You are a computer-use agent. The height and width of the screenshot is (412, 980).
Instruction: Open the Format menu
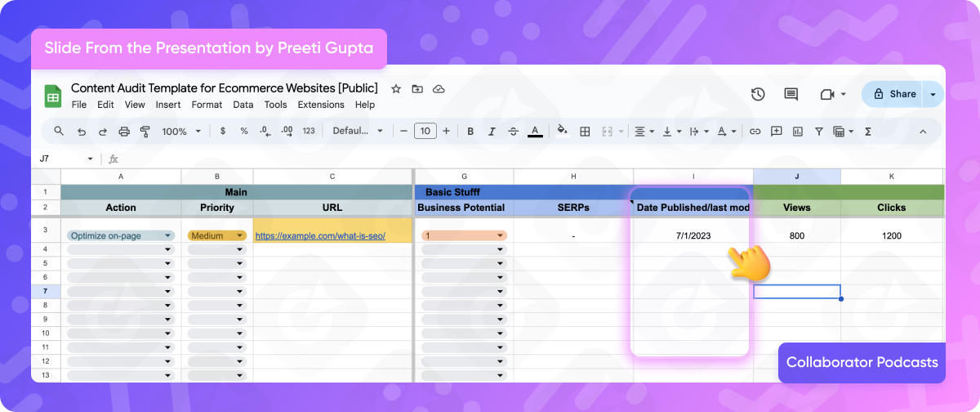tap(207, 105)
